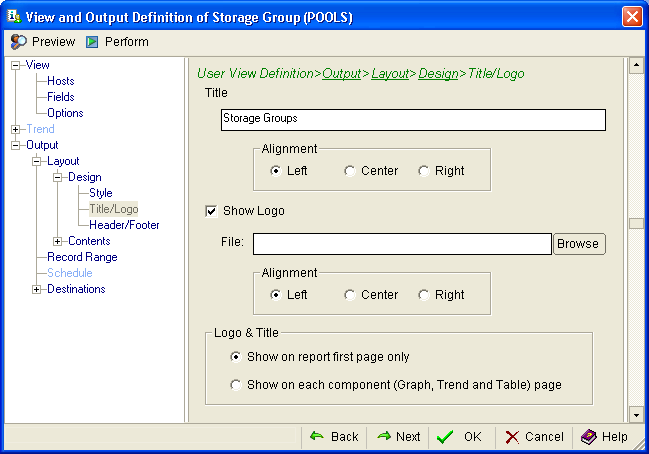Open Record Range in the tree
The image size is (649, 454).
82,257
